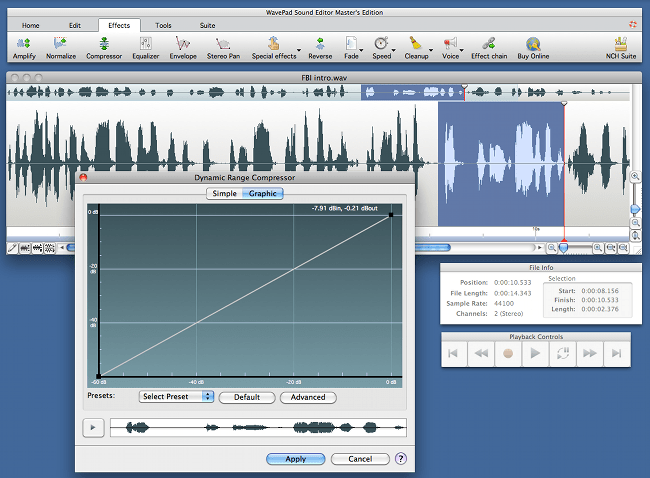Expand the Speed dropdown arrow
This screenshot has height=478, width=650.
[x=393, y=50]
